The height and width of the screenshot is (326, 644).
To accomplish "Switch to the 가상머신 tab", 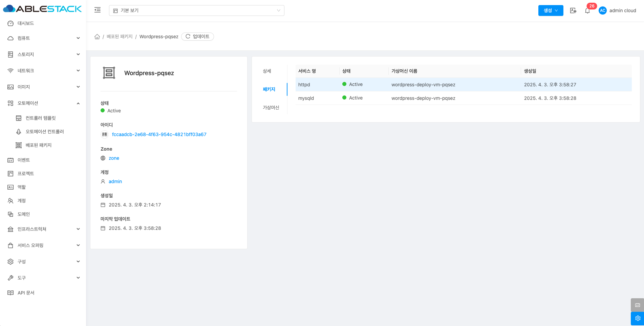I will click(271, 108).
